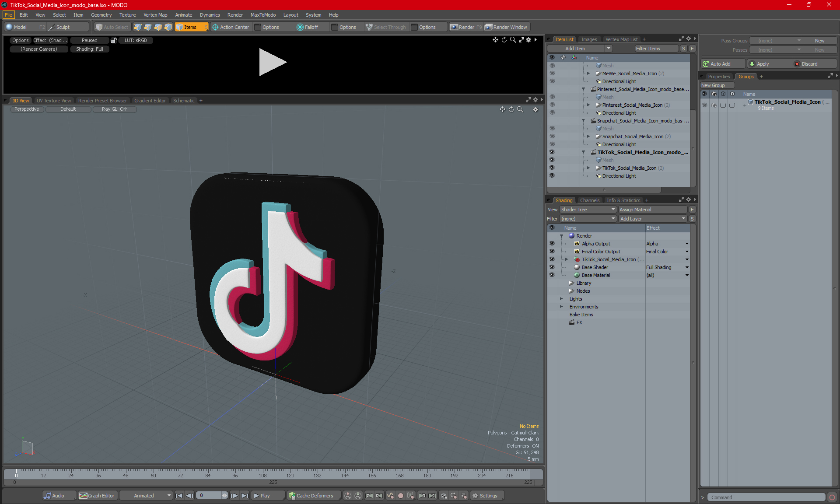Viewport: 840px width, 504px height.
Task: Start render with large play arrow
Action: coord(272,62)
